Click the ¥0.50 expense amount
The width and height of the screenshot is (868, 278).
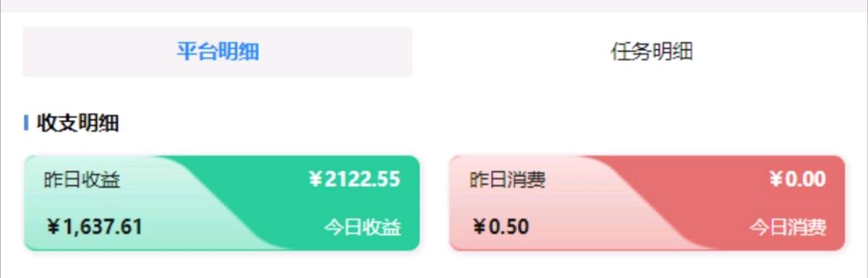(501, 227)
